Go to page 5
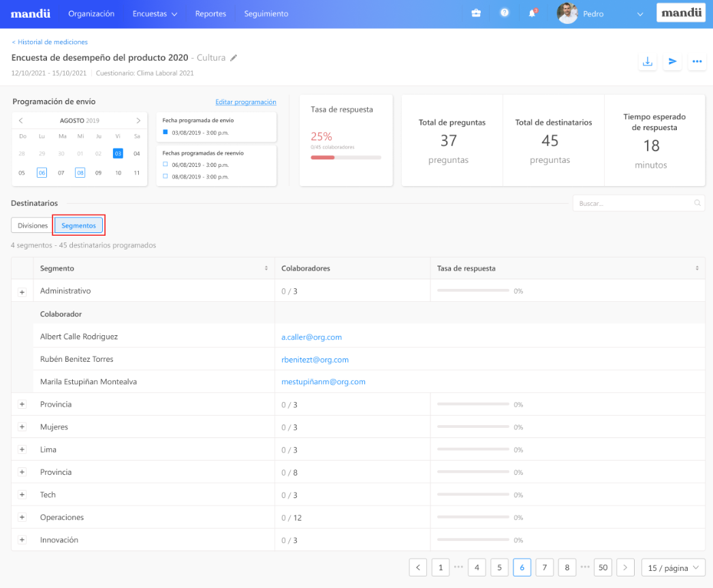 click(499, 568)
